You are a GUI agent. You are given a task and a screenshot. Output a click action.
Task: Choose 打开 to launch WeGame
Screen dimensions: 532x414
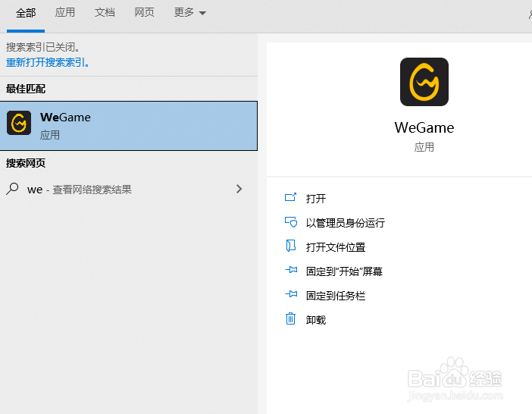click(x=316, y=199)
